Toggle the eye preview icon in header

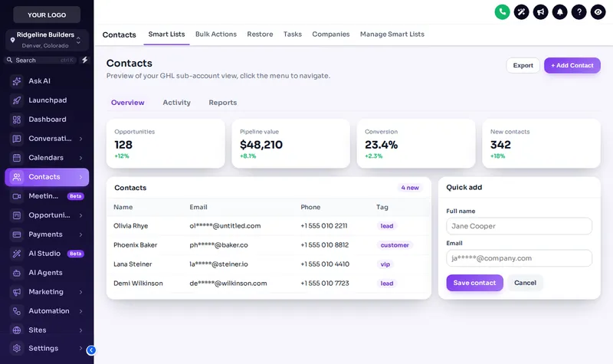coord(598,12)
